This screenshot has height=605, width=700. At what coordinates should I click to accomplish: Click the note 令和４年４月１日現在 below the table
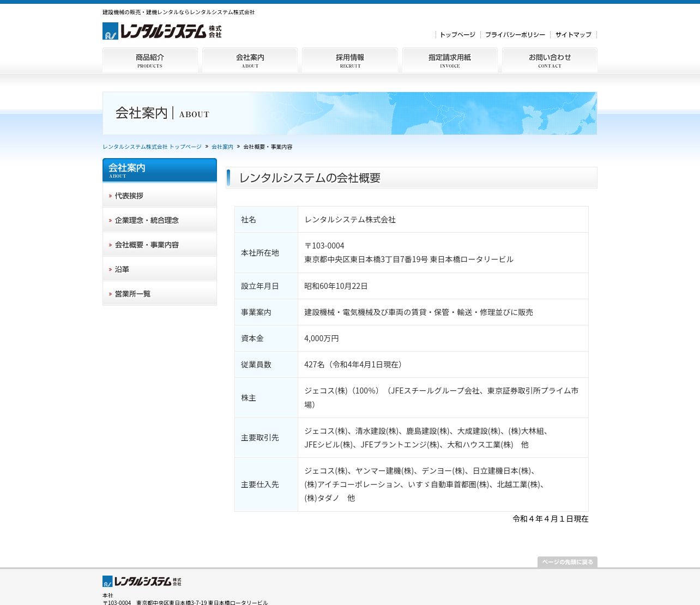point(551,519)
